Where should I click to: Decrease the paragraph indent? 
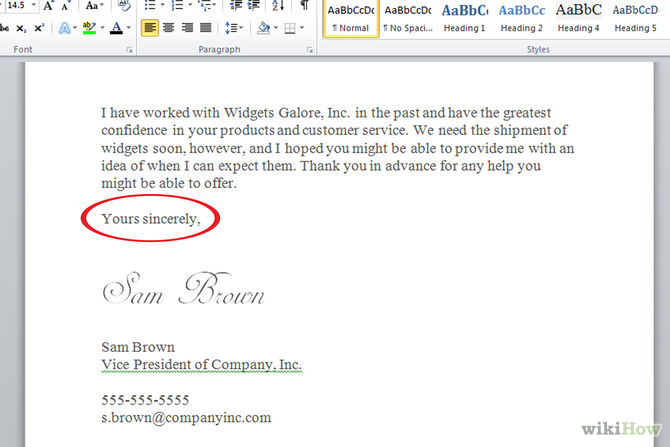click(236, 6)
